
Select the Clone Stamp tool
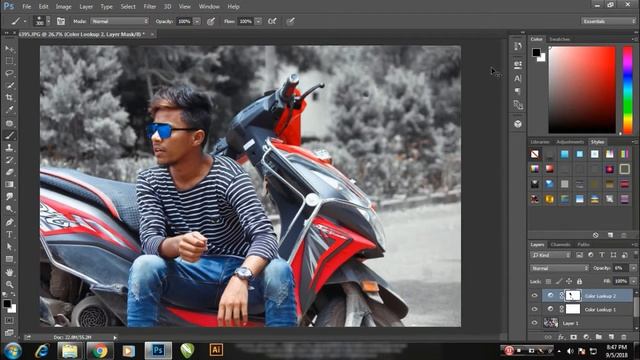click(x=9, y=148)
